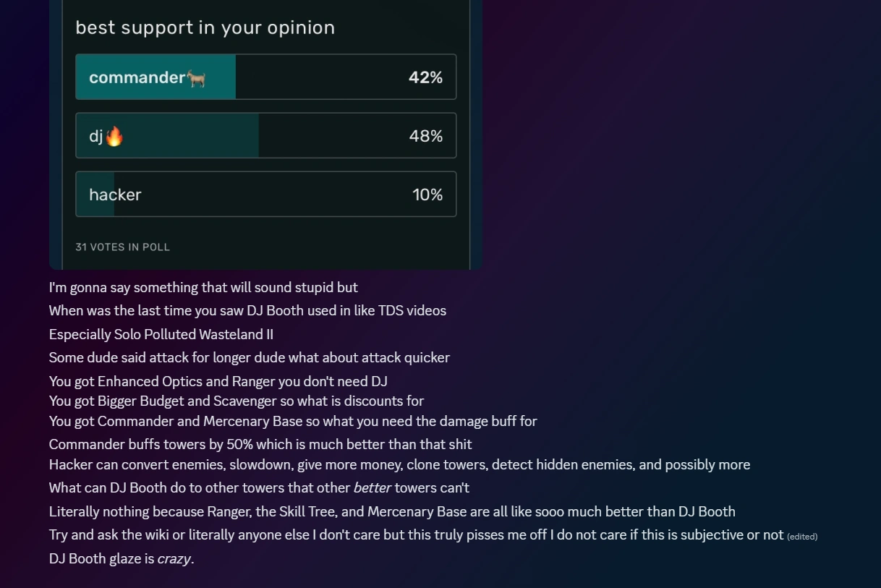Select the "DJ Booth glaze is crazy." message
Viewport: 881px width, 588px height.
122,558
